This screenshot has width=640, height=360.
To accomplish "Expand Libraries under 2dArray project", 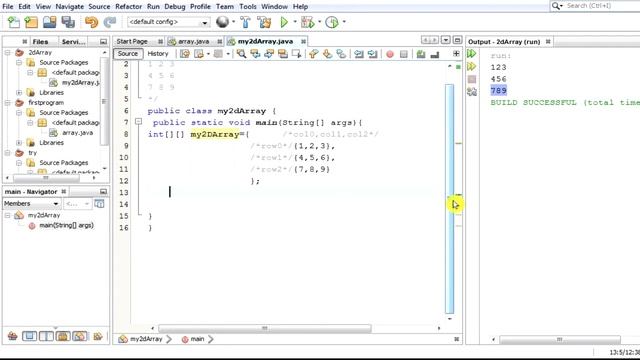I will click(19, 93).
